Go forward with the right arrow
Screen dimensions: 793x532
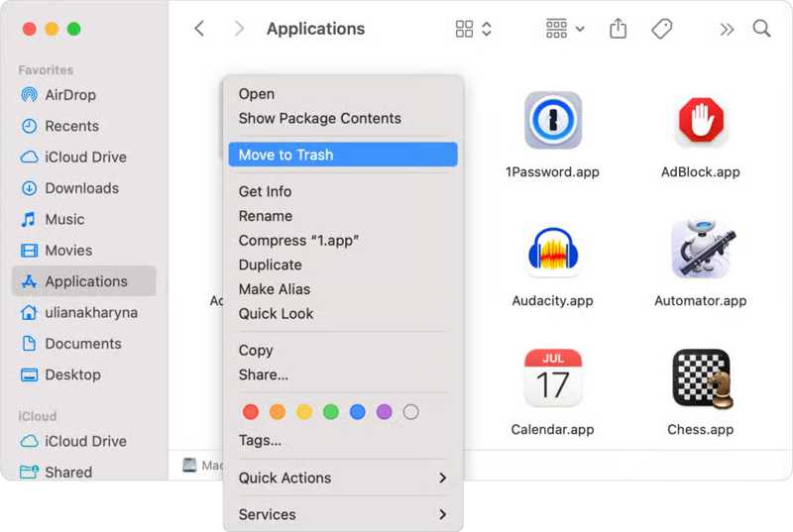tap(239, 29)
